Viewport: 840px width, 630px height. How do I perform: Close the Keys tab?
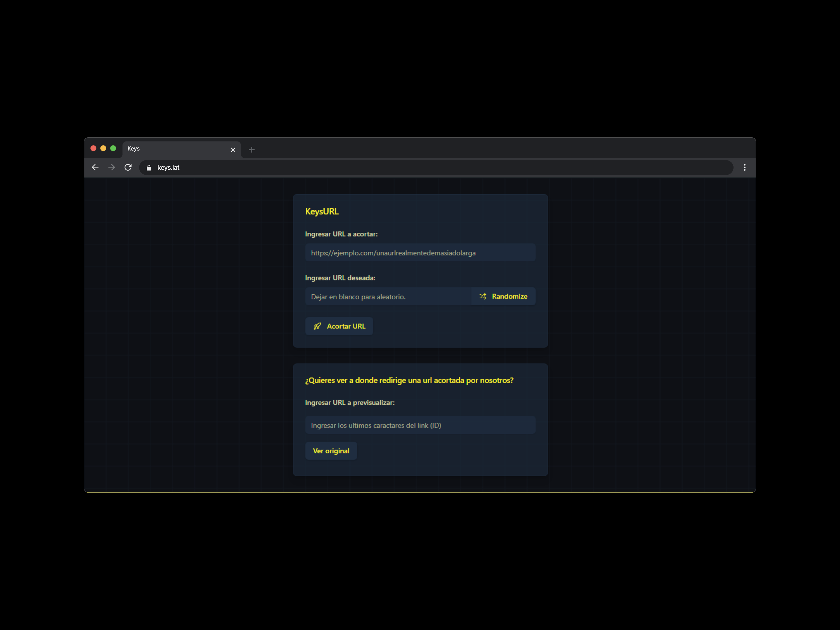click(233, 150)
